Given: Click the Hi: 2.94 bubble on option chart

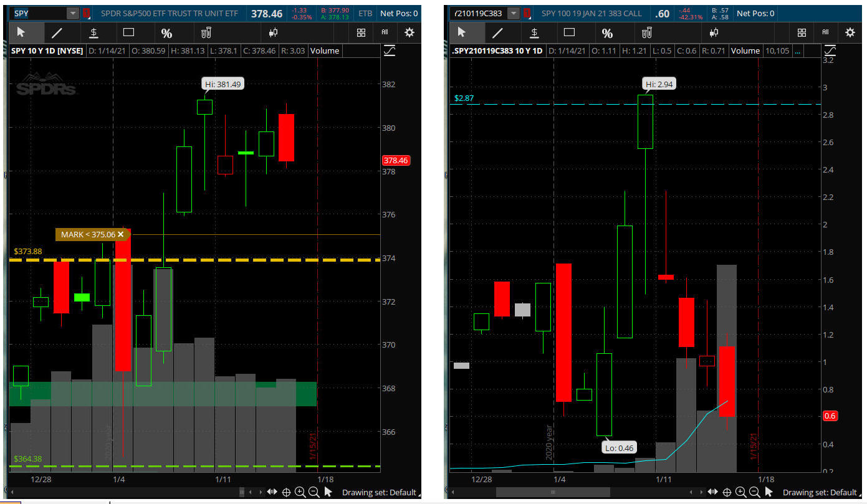Looking at the screenshot, I should click(659, 84).
